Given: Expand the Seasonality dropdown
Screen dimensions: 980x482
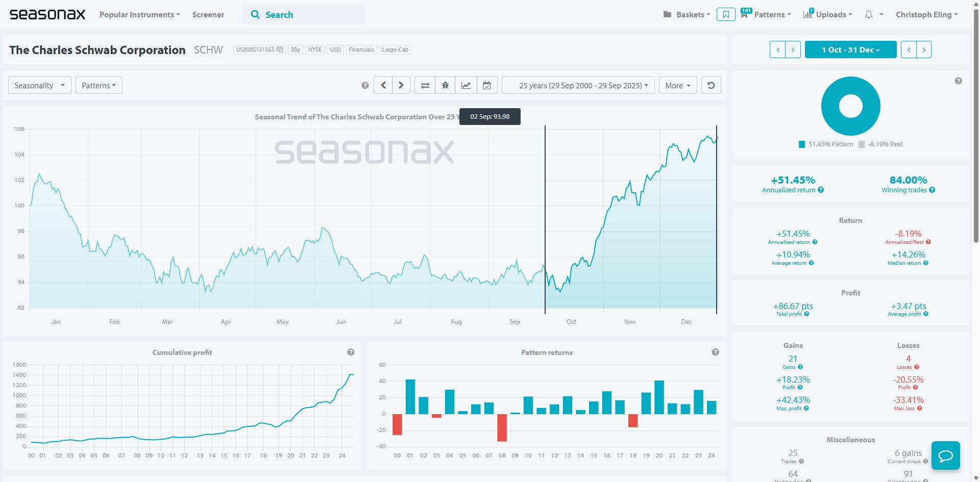Looking at the screenshot, I should tap(39, 86).
